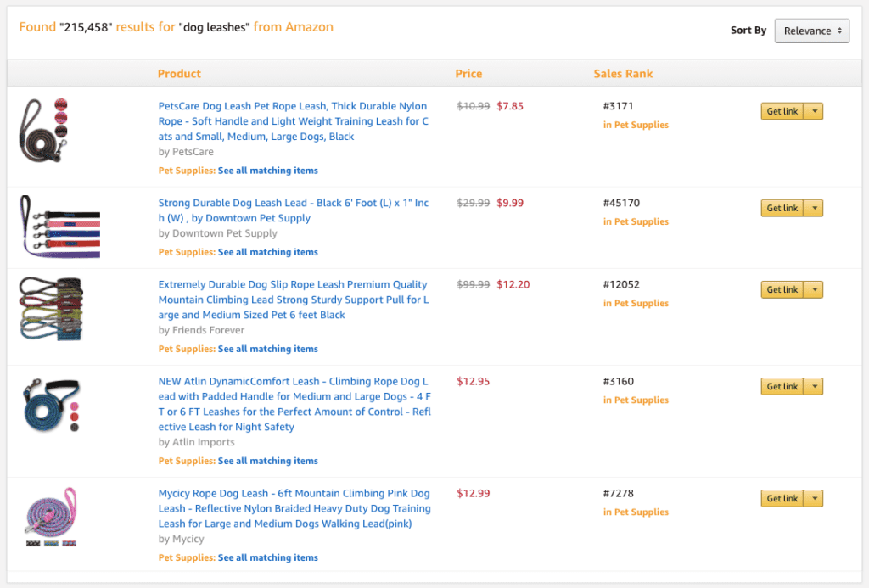Screen dimensions: 869x588
Task: Open the Strong Durable Dog Leash thumbnail
Action: click(x=59, y=227)
